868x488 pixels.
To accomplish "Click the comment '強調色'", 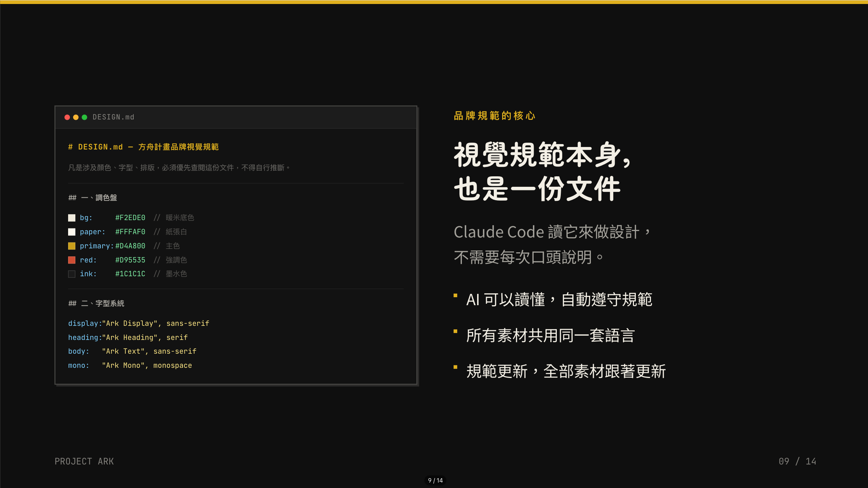I will tap(176, 260).
